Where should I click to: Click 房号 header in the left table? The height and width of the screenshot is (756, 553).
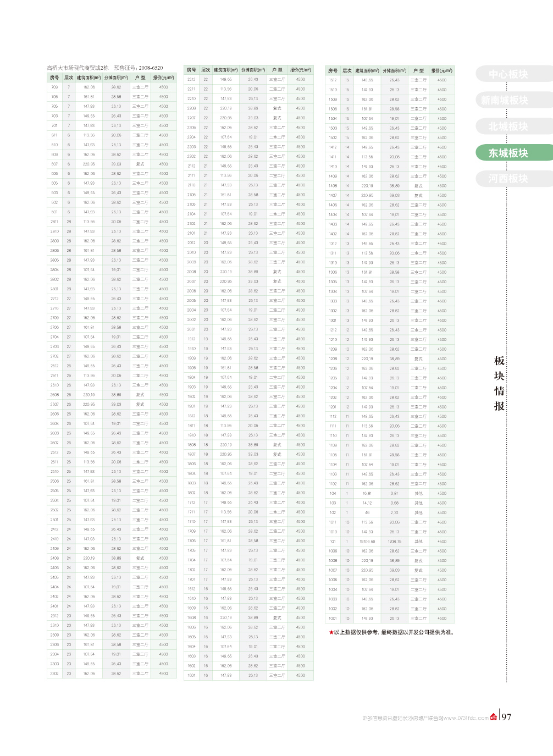click(x=54, y=78)
